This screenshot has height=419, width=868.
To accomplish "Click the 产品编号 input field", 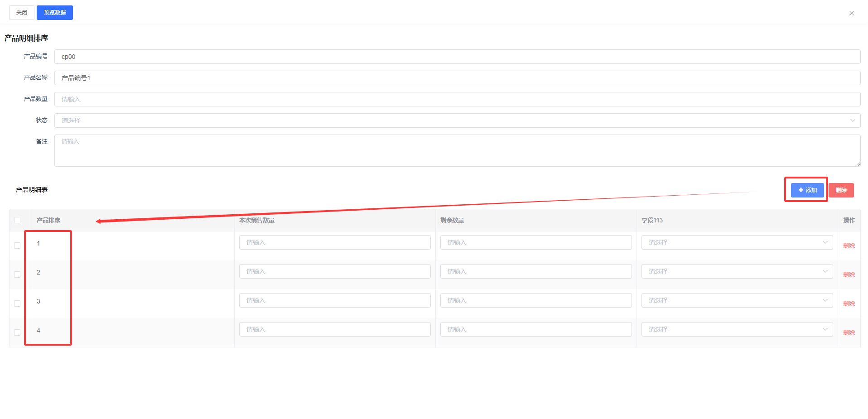I will coord(457,57).
